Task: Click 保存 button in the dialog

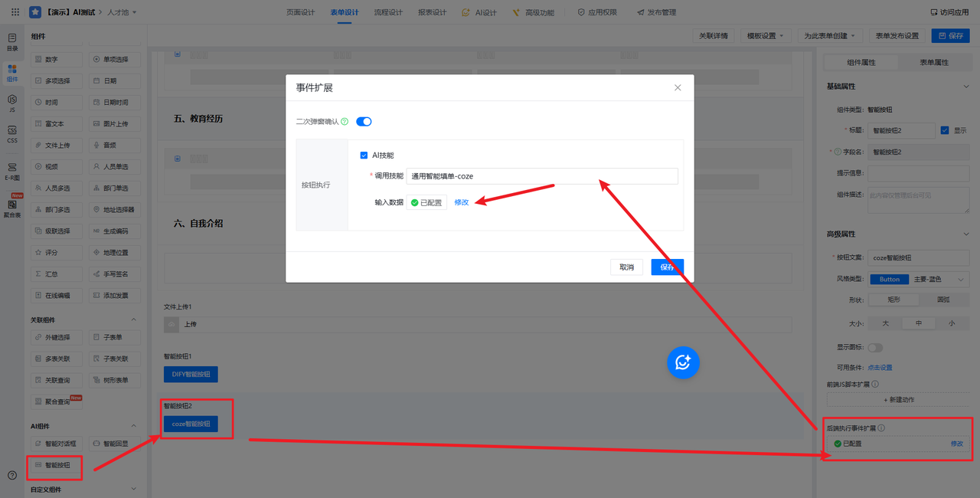Action: point(667,267)
